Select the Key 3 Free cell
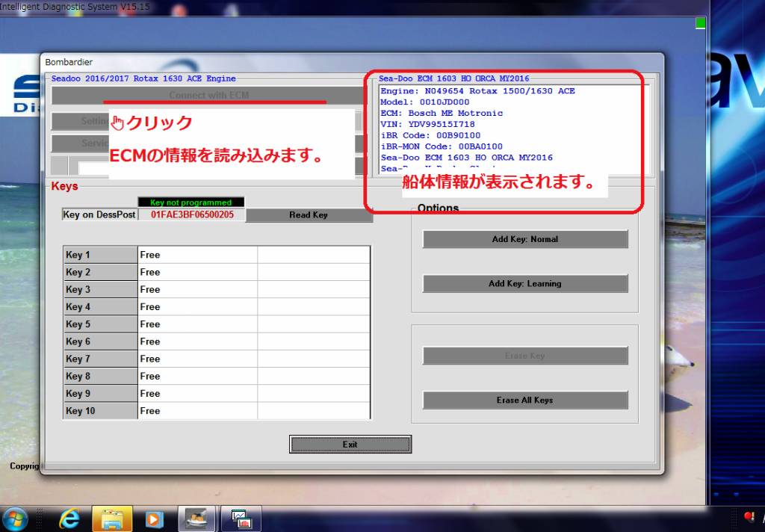Image resolution: width=765 pixels, height=532 pixels. coord(197,289)
